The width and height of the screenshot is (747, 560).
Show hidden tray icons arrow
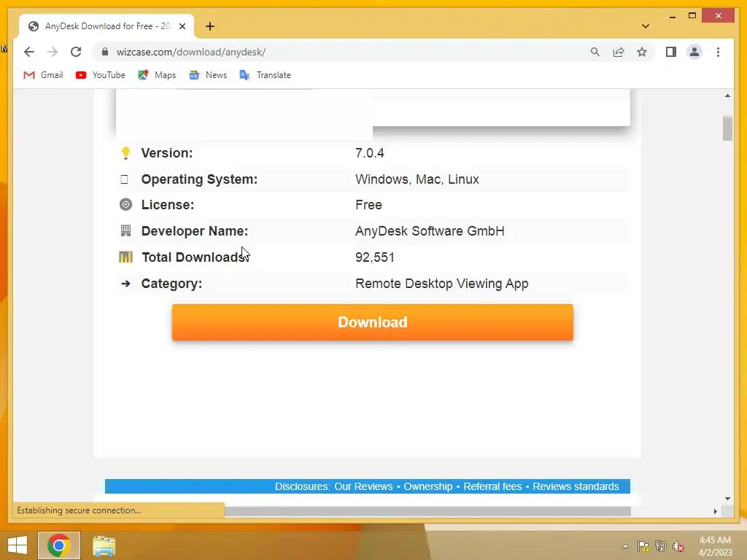625,546
